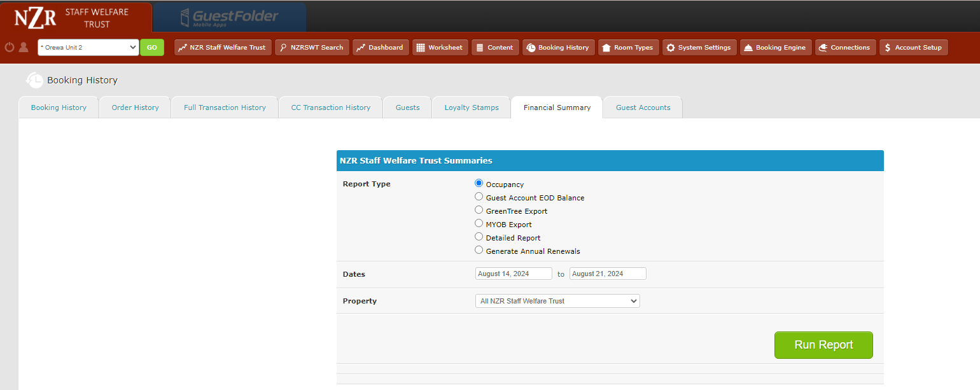Open the user profile icon
The height and width of the screenshot is (390, 980).
tap(24, 47)
